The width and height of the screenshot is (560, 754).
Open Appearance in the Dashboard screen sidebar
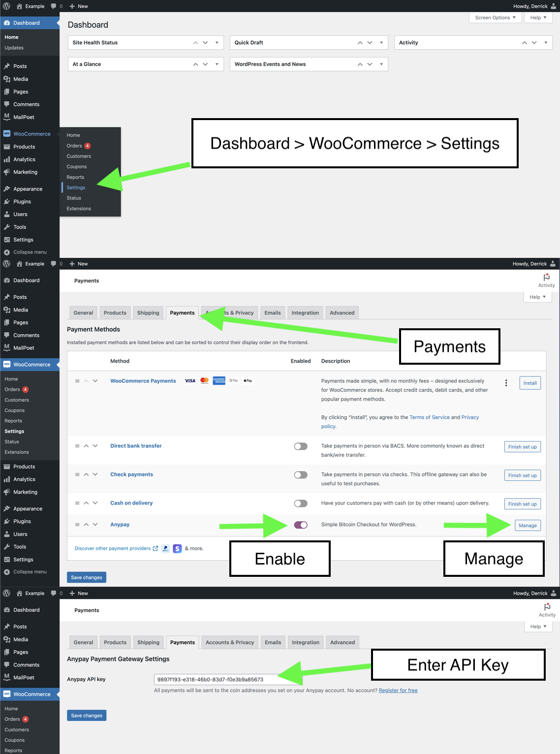tap(28, 189)
